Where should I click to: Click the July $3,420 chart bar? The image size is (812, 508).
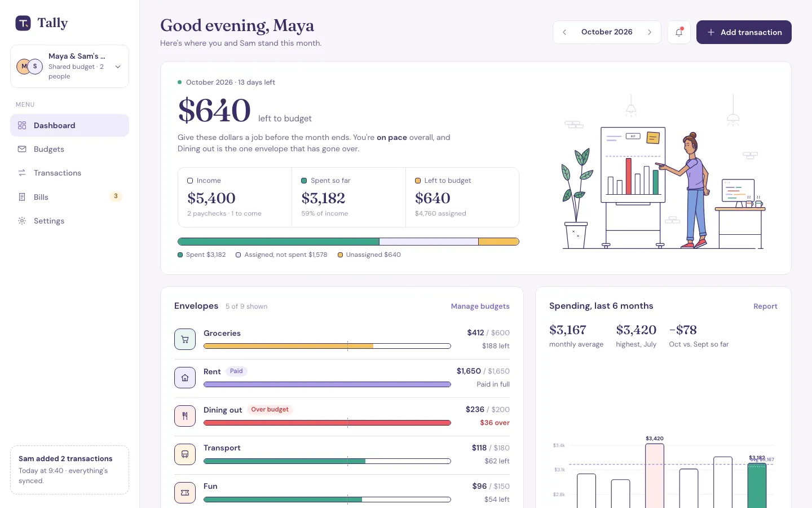pyautogui.click(x=655, y=476)
